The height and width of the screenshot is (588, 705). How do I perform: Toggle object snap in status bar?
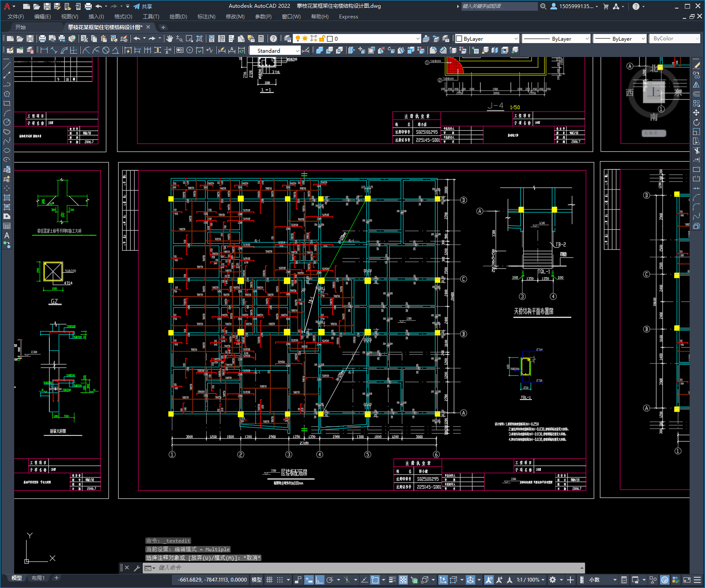click(375, 580)
